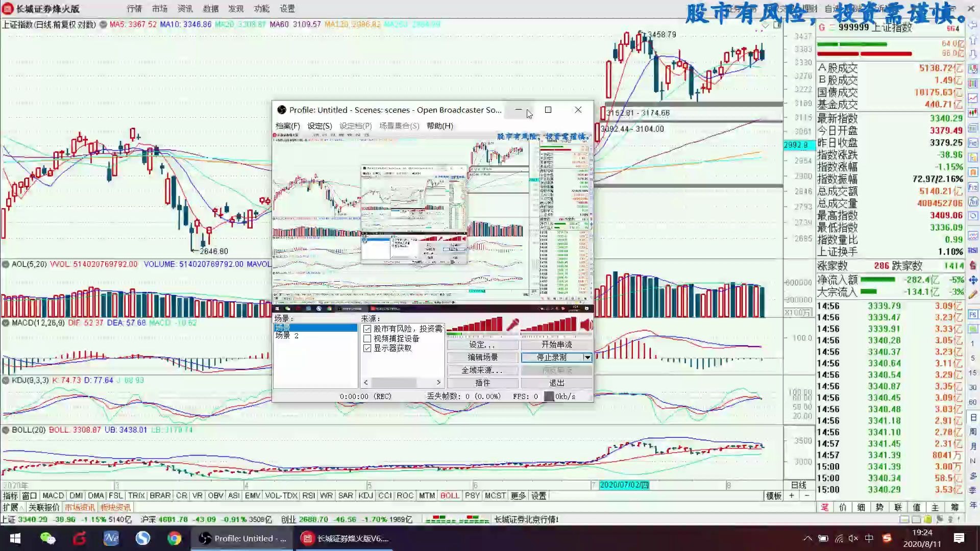This screenshot has height=551, width=980.
Task: Toggle 显示器获取 source checkbox
Action: pyautogui.click(x=367, y=348)
